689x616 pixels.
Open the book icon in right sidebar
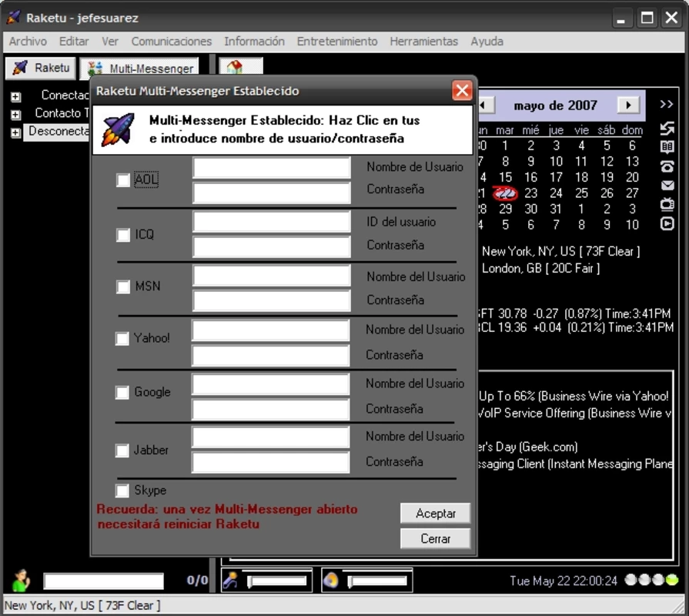(x=667, y=147)
